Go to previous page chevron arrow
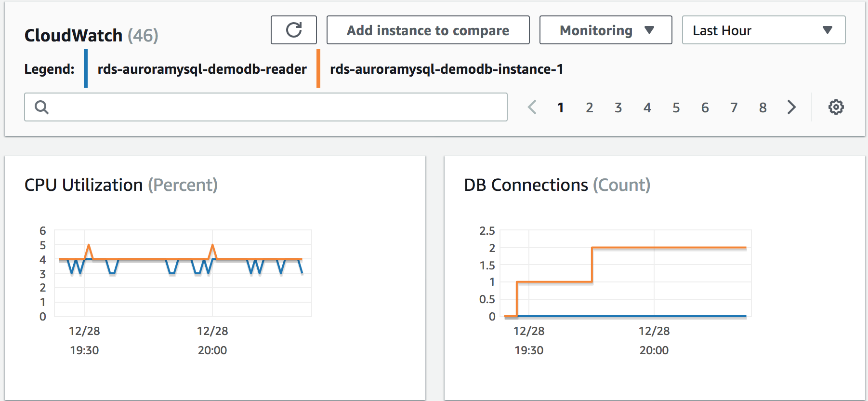Screen dimensions: 868x401 click(x=532, y=107)
